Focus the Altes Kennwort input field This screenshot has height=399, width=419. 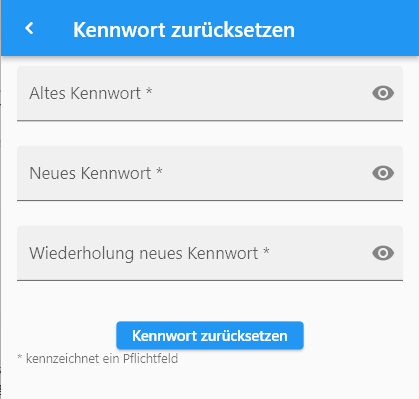click(210, 93)
